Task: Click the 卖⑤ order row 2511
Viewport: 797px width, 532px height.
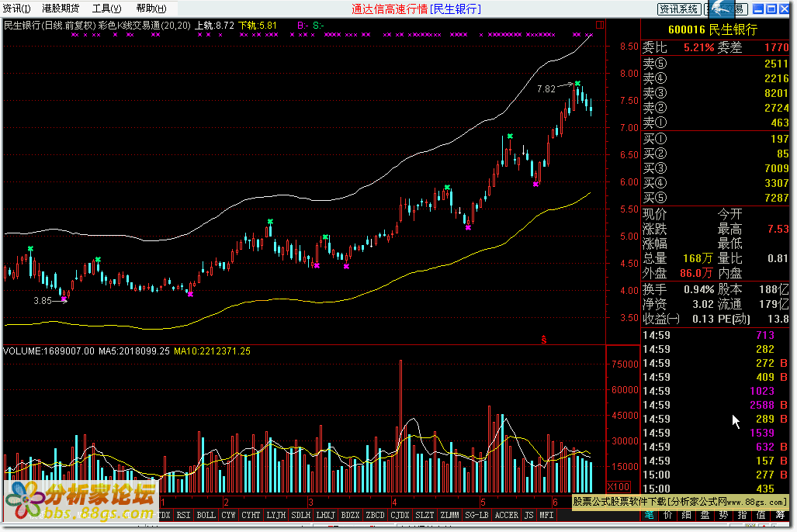Action: point(716,64)
